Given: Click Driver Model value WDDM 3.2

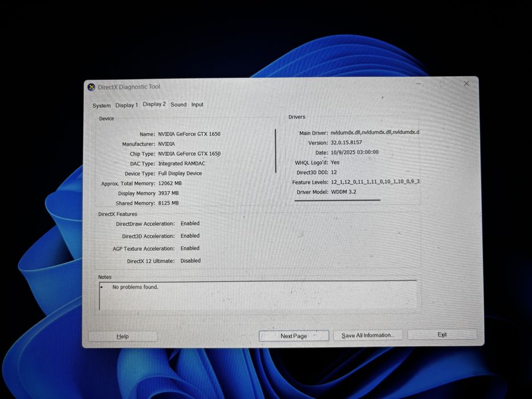Looking at the screenshot, I should click(x=344, y=192).
